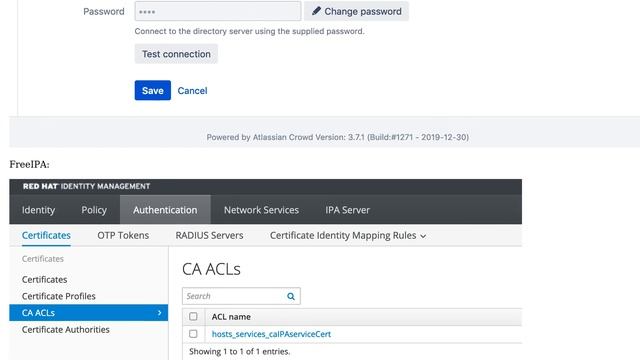This screenshot has width=640, height=360.
Task: Switch to the Certificates sub-tab
Action: tap(46, 236)
